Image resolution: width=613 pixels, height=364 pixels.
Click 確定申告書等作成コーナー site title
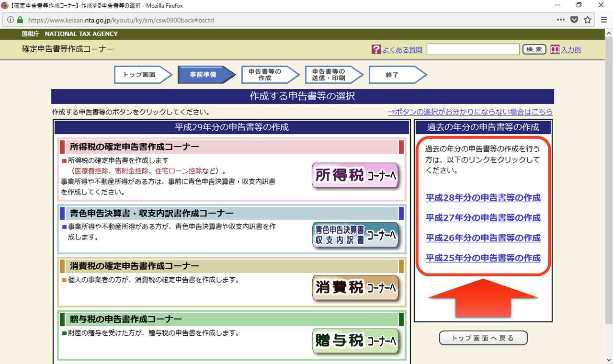tap(68, 49)
